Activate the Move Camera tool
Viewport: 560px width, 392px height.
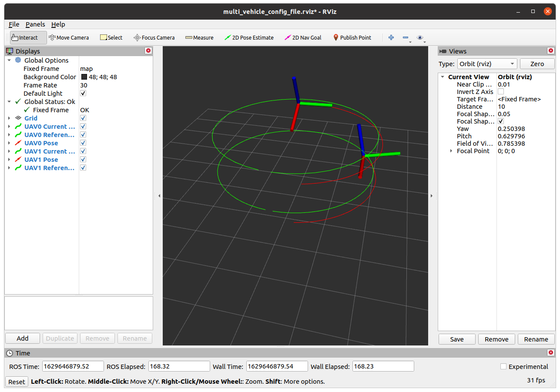69,37
